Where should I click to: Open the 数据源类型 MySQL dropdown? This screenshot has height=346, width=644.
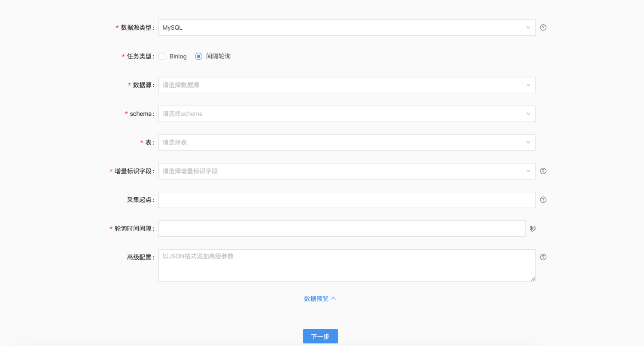coord(347,28)
